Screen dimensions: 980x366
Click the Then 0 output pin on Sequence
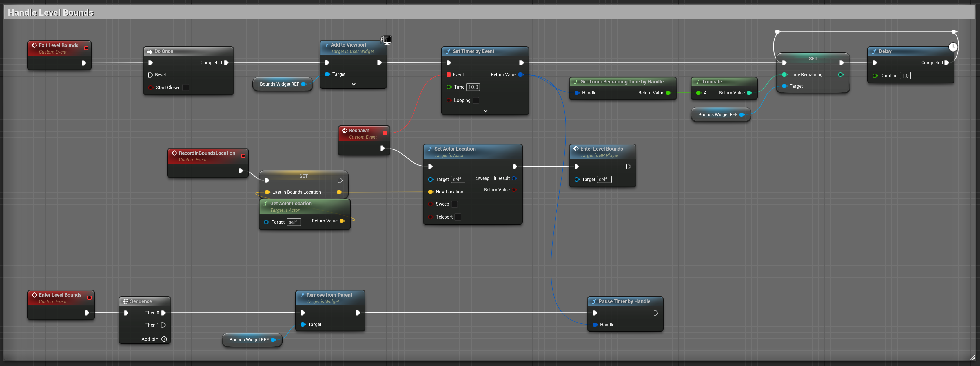point(164,313)
